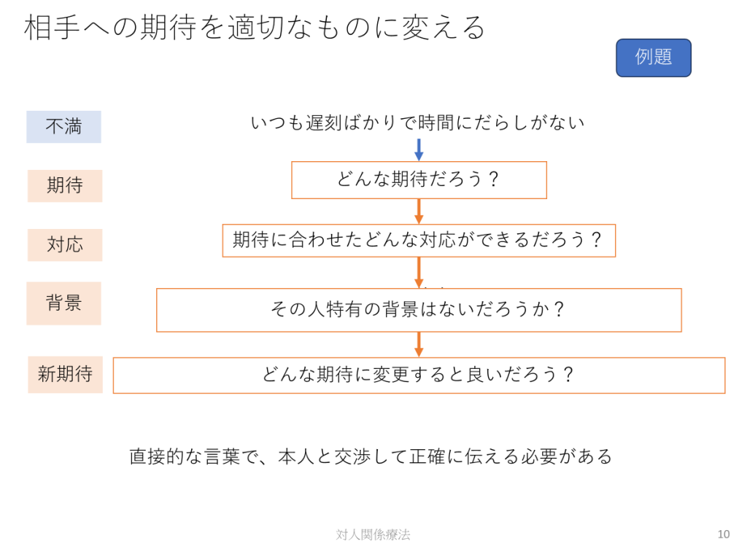
Task: Click the blue down arrow under the complaint sentence
Action: (419, 150)
